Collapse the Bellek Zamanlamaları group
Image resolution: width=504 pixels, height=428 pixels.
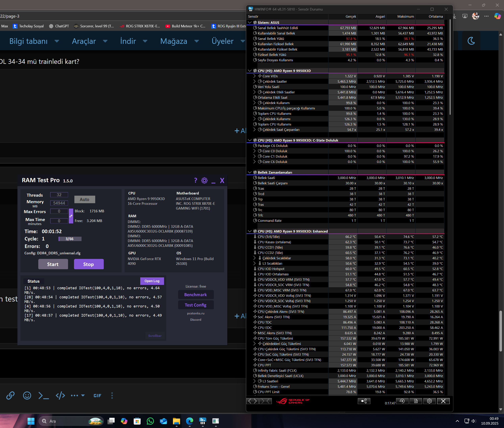coord(250,172)
